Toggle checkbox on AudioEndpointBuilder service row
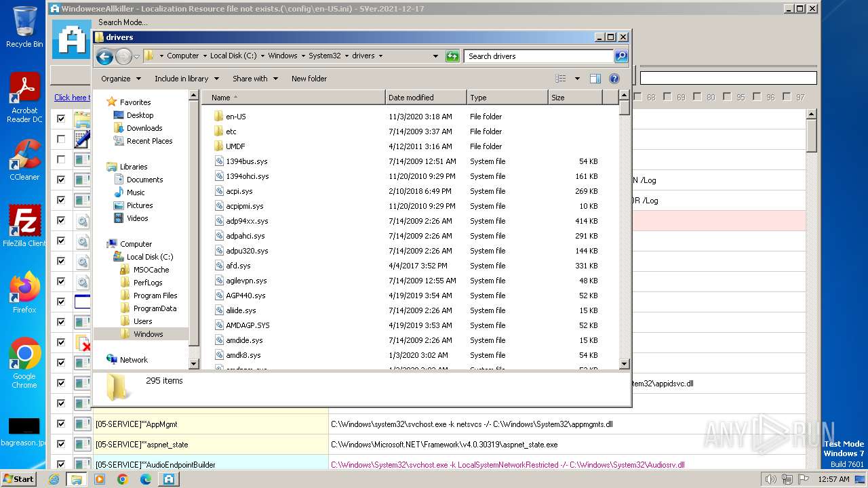 (61, 464)
